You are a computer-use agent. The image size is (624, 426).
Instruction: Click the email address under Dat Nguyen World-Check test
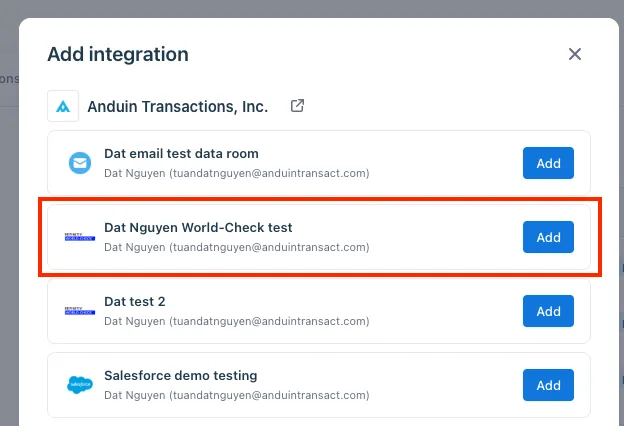coord(269,248)
